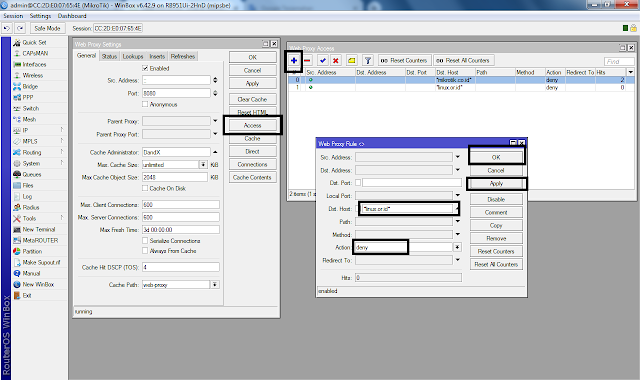The height and width of the screenshot is (380, 640).
Task: Click blue plus add rule icon
Action: point(294,60)
